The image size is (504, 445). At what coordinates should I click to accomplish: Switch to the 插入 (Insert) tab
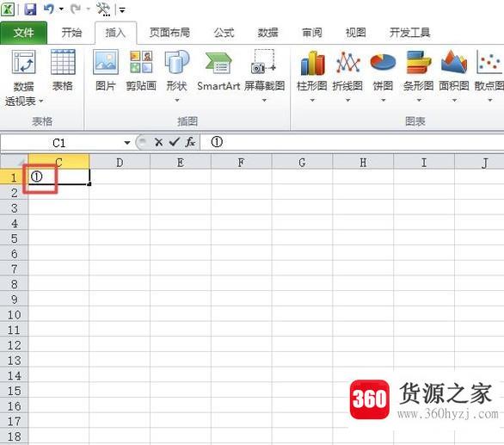(116, 33)
